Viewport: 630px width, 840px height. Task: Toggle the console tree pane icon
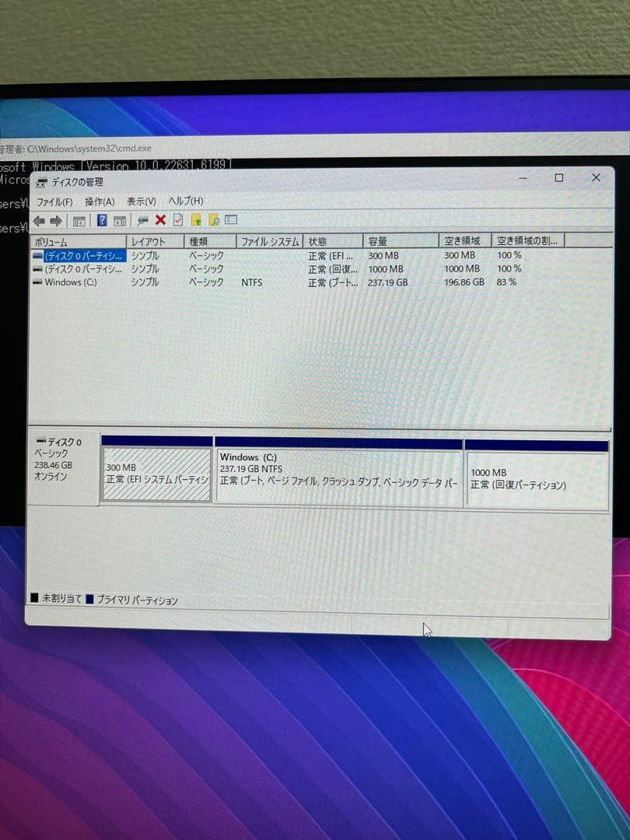[79, 221]
